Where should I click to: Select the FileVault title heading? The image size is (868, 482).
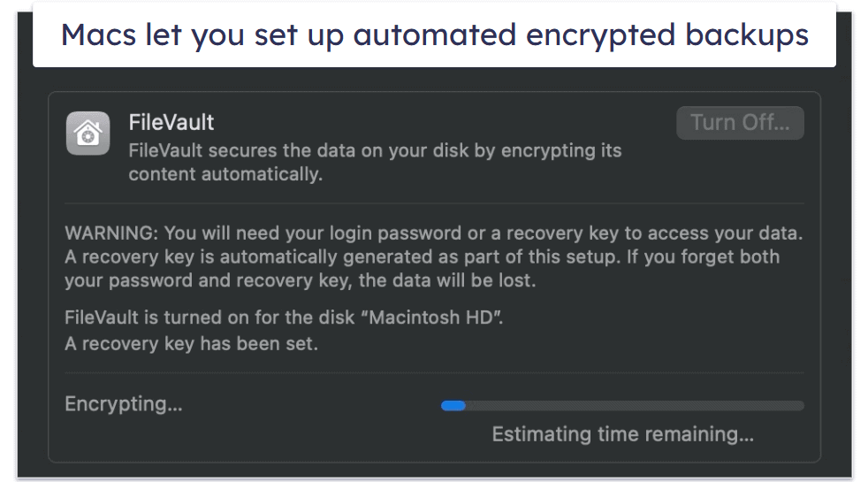click(x=171, y=122)
